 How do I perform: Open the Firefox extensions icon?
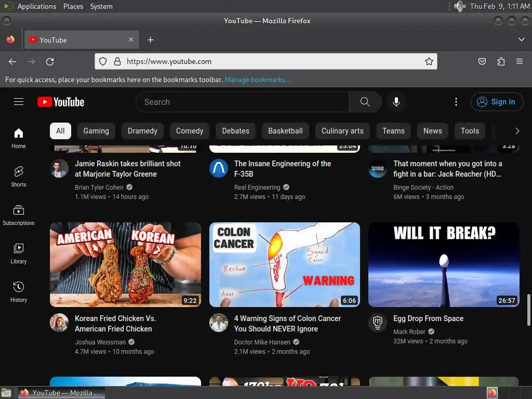click(501, 61)
